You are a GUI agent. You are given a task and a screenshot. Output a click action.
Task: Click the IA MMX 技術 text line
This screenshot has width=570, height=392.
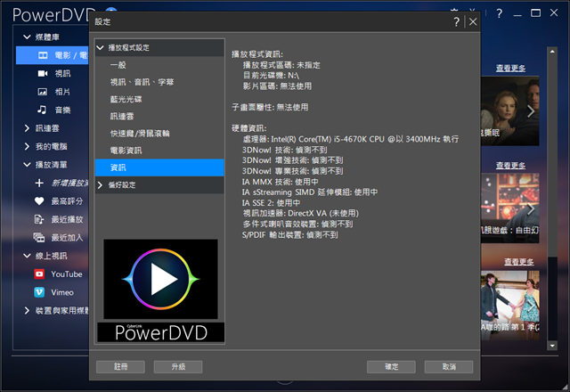tap(281, 182)
